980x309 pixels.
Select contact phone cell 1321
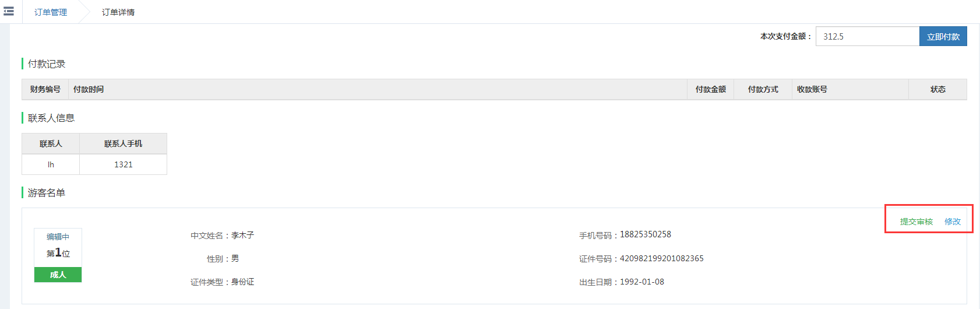[123, 164]
